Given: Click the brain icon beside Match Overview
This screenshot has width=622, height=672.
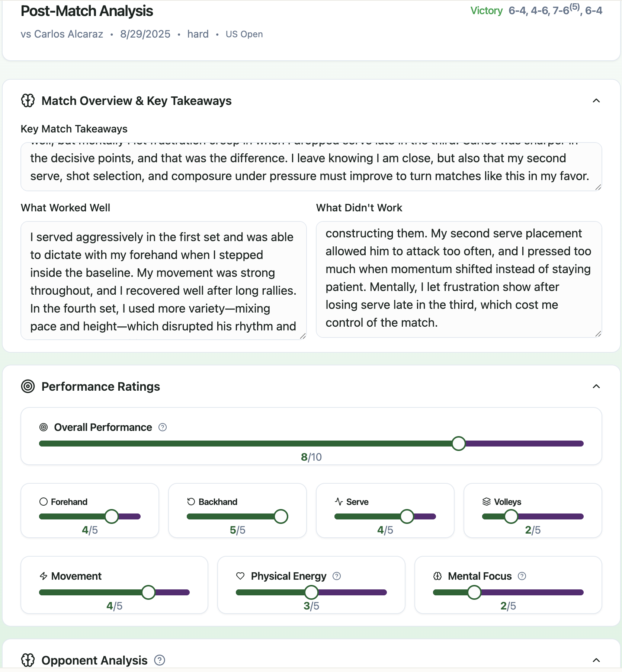Looking at the screenshot, I should (x=28, y=100).
